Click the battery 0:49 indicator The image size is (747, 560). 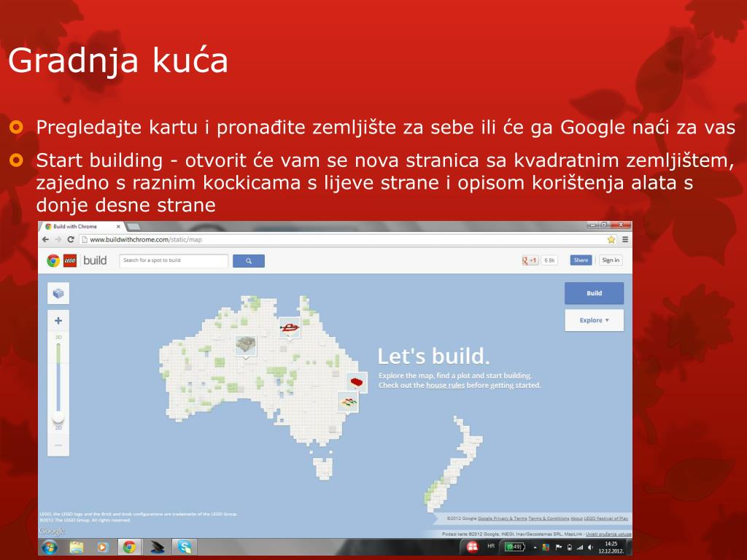coord(514,547)
